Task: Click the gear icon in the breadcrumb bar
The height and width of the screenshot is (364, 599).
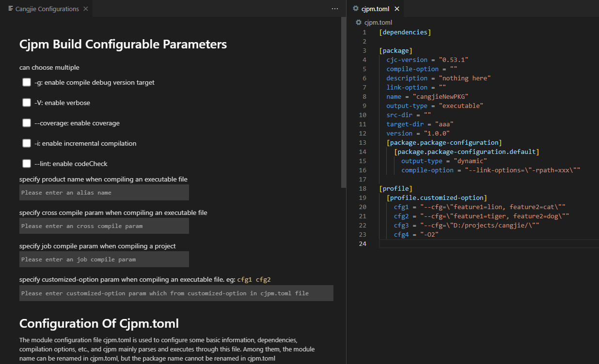Action: pos(359,22)
